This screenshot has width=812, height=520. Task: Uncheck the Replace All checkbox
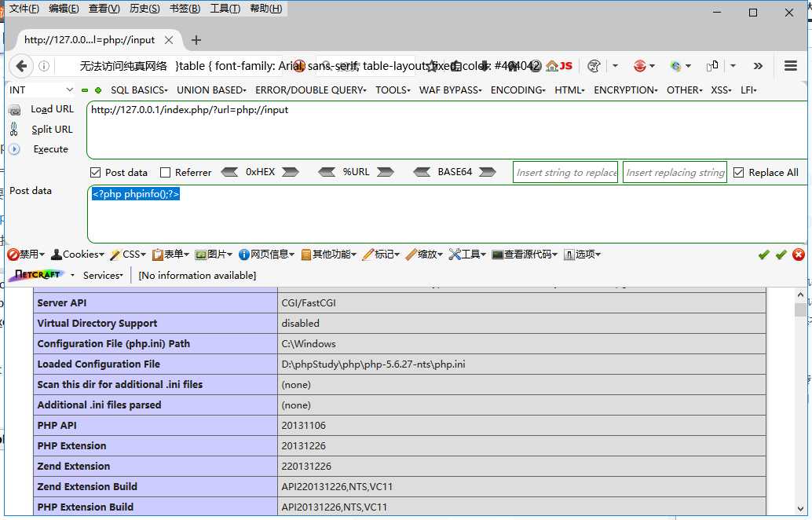pos(738,173)
